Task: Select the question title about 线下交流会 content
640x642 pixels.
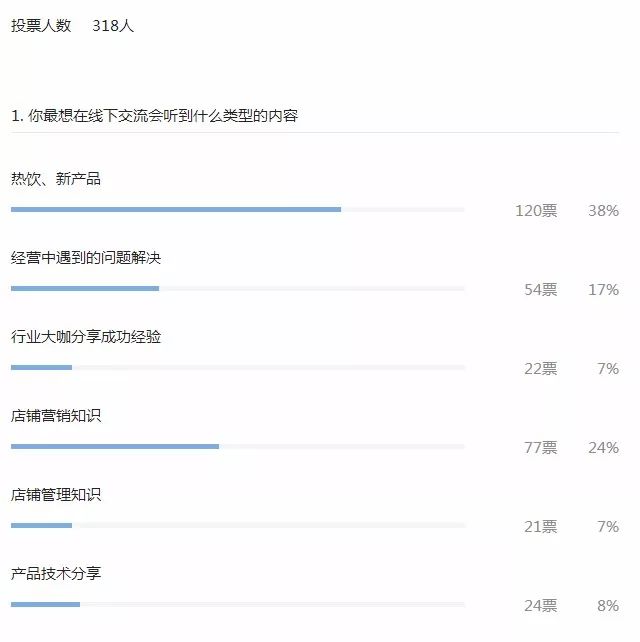Action: pos(155,116)
